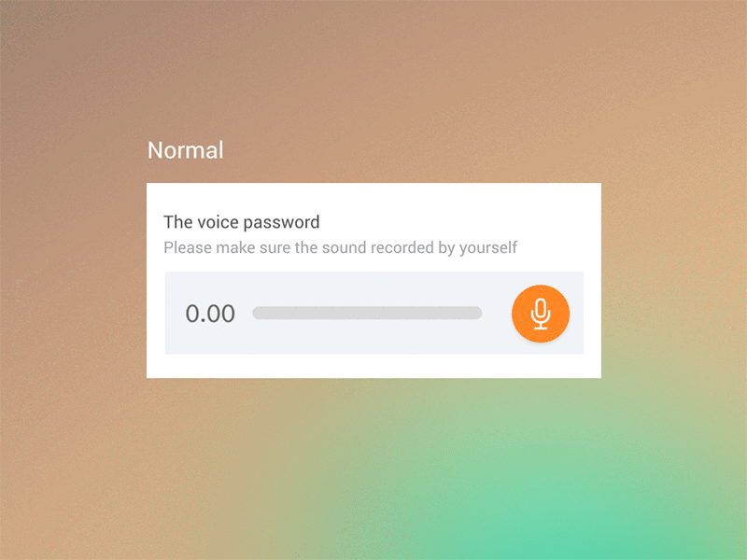Start recording with the orange microphone button
Viewport: 747px width, 560px height.
541,314
